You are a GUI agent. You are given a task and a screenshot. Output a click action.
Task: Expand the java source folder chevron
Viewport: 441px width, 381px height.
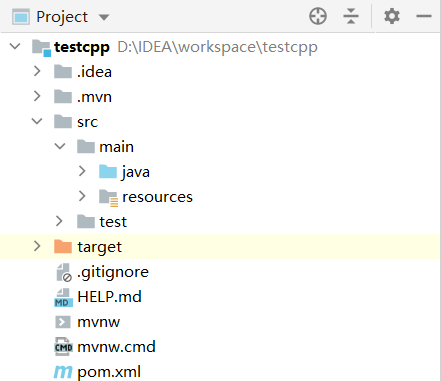tap(82, 171)
